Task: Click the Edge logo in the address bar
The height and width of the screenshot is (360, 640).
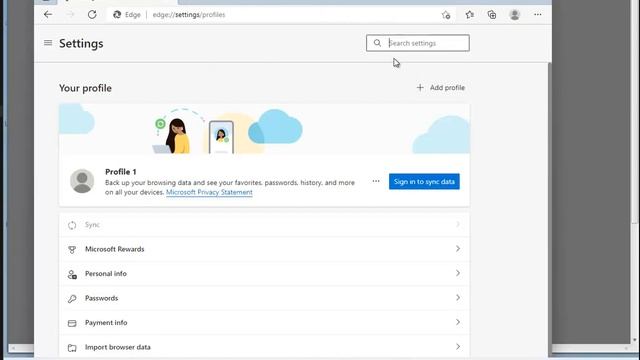Action: [x=117, y=15]
